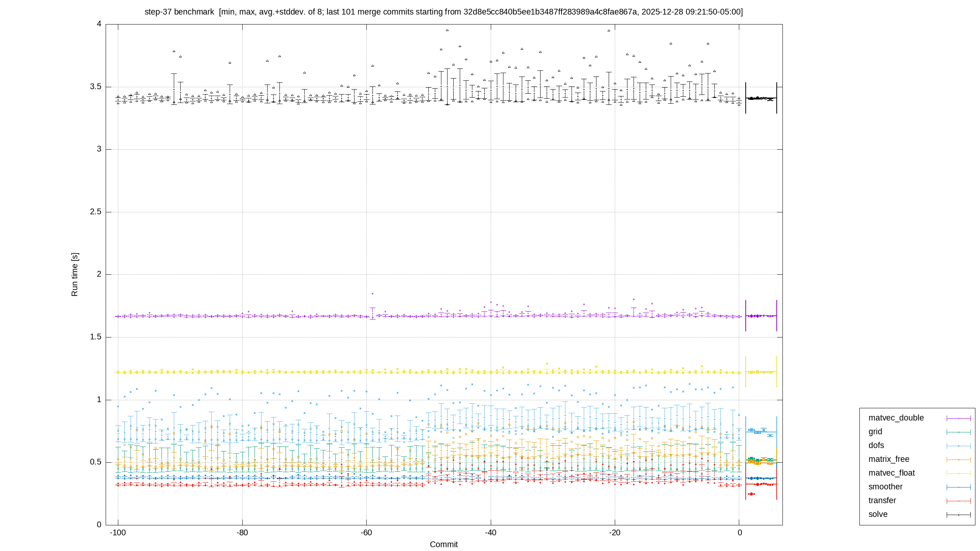Viewport: 980px width, 551px height.
Task: Click the solve legend line sample
Action: click(x=959, y=515)
